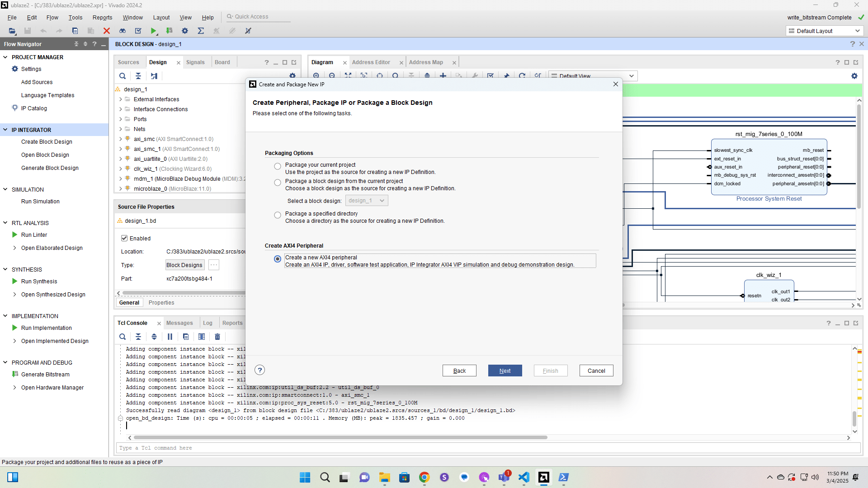Click the Sigma report toolbar icon
Viewport: 868px width, 488px height.
click(201, 31)
